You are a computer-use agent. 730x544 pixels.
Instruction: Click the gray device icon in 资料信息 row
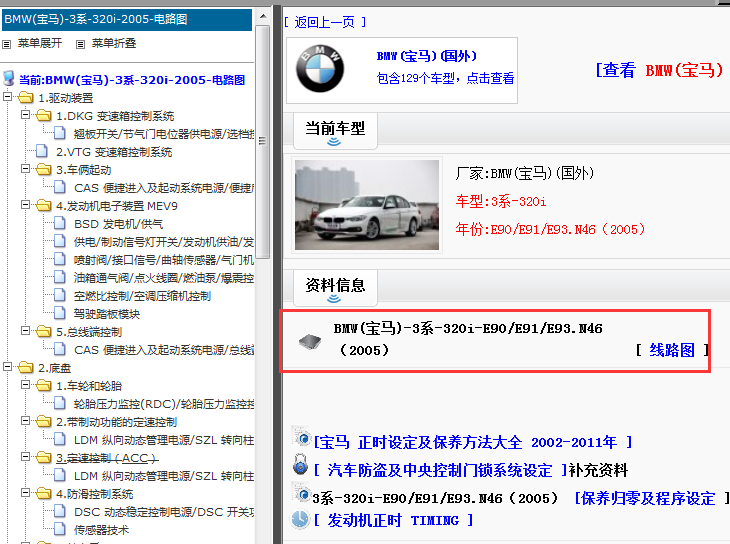pos(310,341)
